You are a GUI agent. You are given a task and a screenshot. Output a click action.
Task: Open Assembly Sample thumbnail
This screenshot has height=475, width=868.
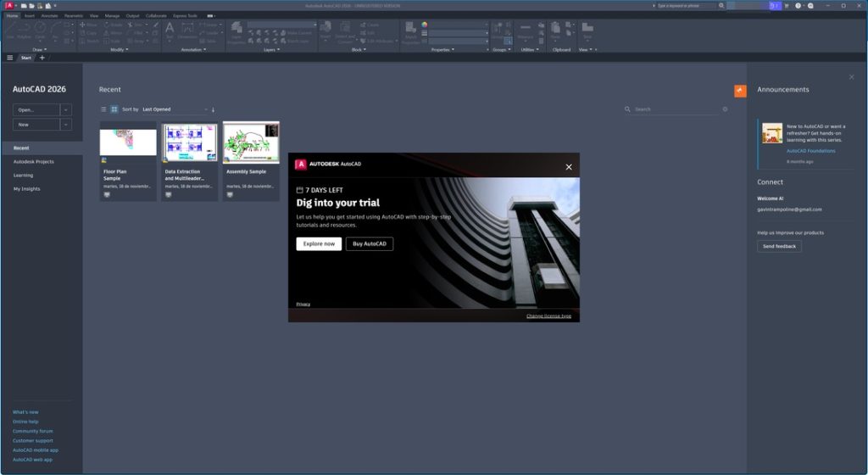coord(251,142)
